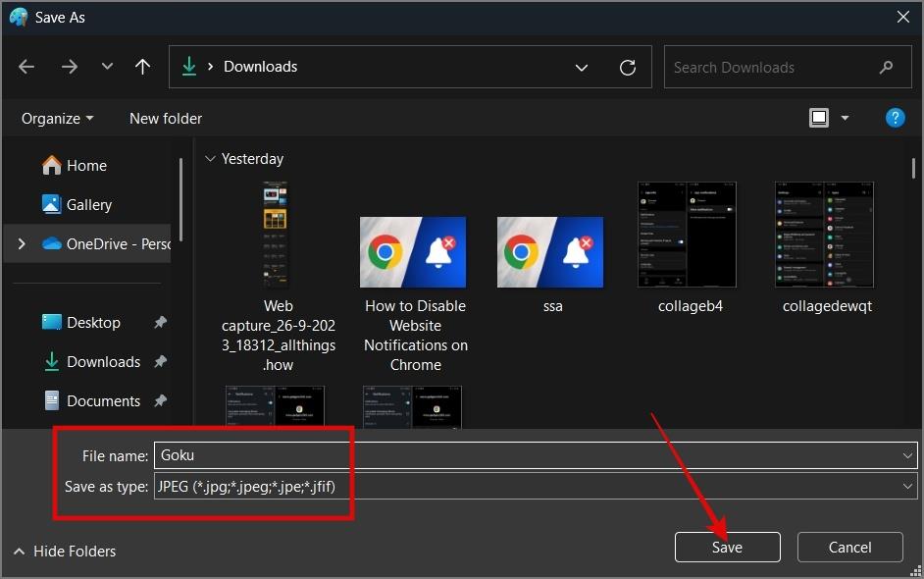The width and height of the screenshot is (924, 579).
Task: Click the file name label 'ssa'
Action: [553, 306]
